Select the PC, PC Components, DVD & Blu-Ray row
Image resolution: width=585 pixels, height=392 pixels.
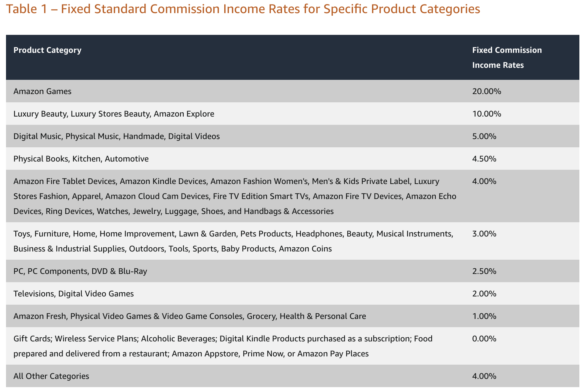(80, 271)
